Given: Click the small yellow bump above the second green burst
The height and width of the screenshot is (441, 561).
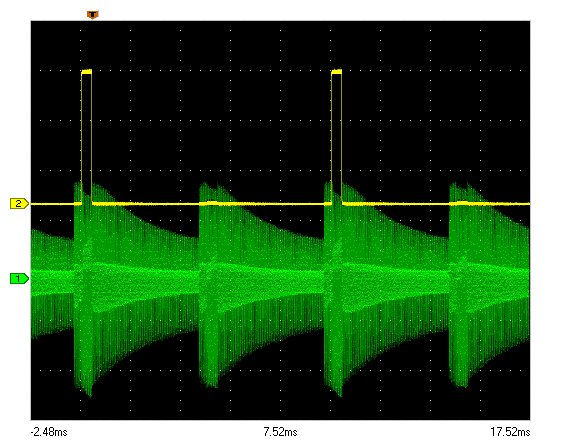Looking at the screenshot, I should coord(213,202).
